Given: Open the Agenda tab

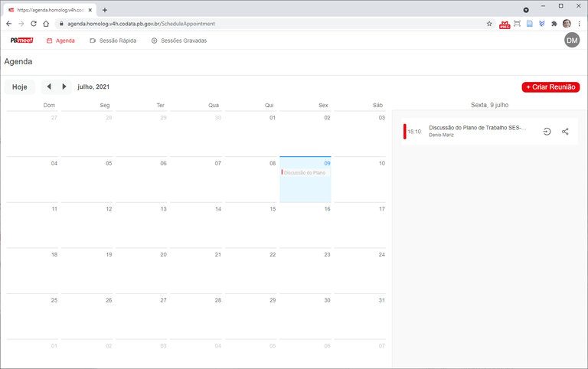Looking at the screenshot, I should pos(60,41).
